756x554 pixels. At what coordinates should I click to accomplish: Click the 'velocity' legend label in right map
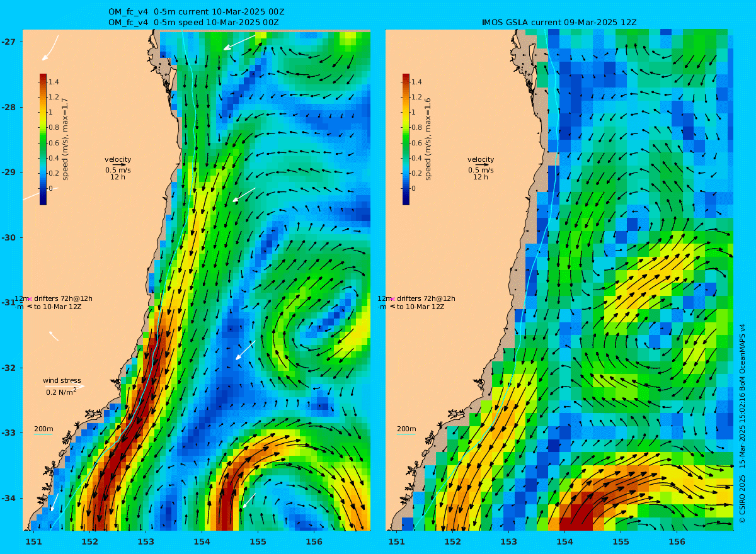click(x=481, y=159)
